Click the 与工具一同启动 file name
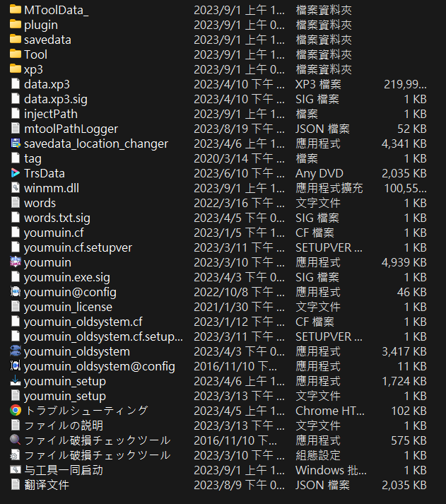This screenshot has width=446, height=504. [x=64, y=470]
